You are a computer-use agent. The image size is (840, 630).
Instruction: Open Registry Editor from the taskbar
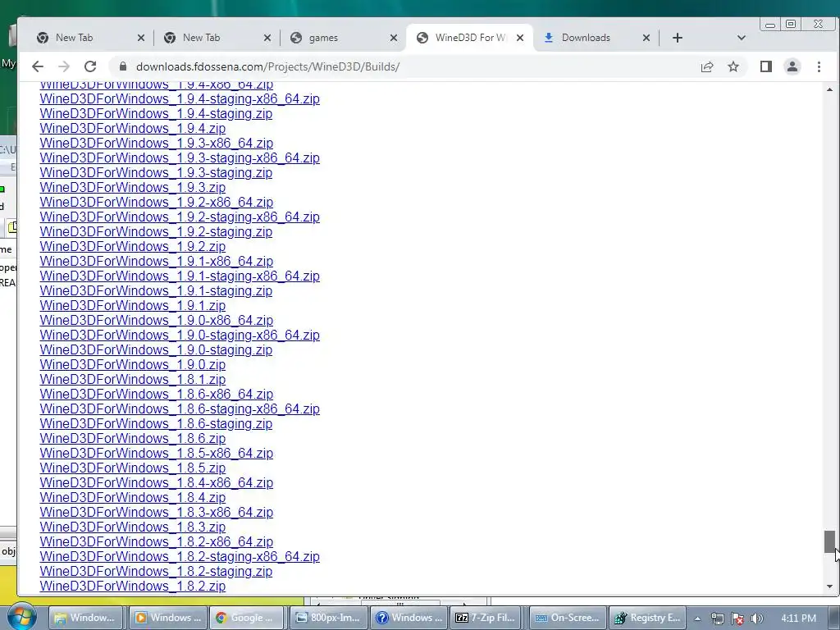point(648,618)
